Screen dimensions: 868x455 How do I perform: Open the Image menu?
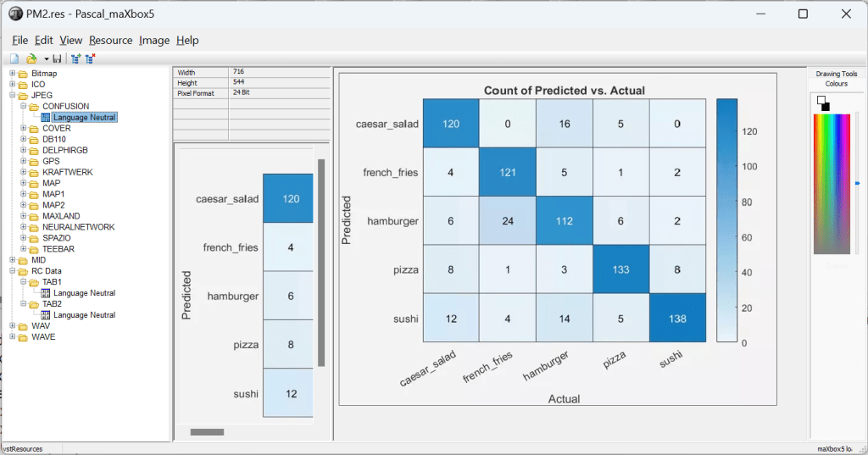tap(154, 40)
